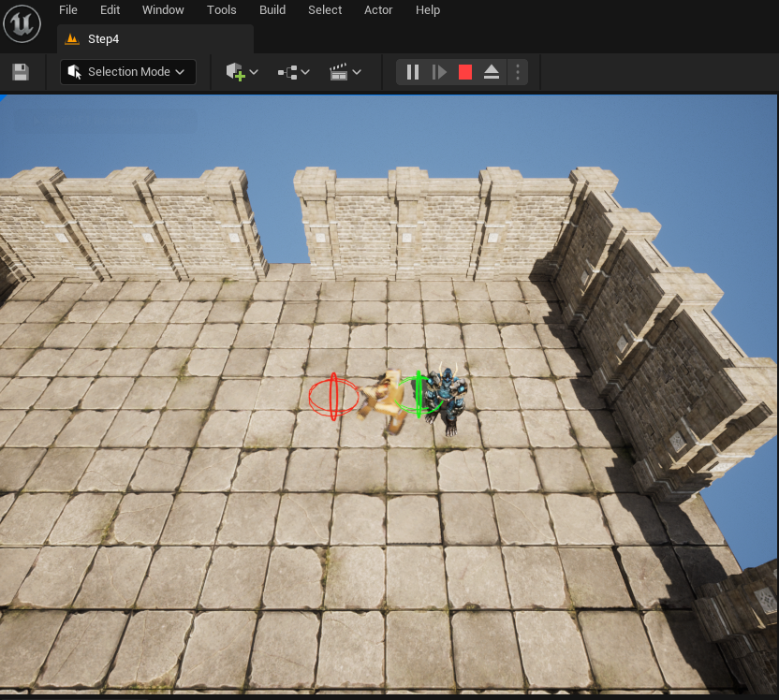Screen dimensions: 779x700
Task: Open the Window menu
Action: 163,10
